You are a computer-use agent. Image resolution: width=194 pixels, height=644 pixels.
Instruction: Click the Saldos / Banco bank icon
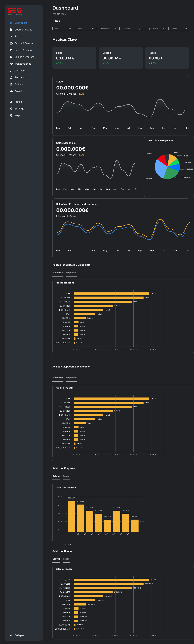coord(11,50)
